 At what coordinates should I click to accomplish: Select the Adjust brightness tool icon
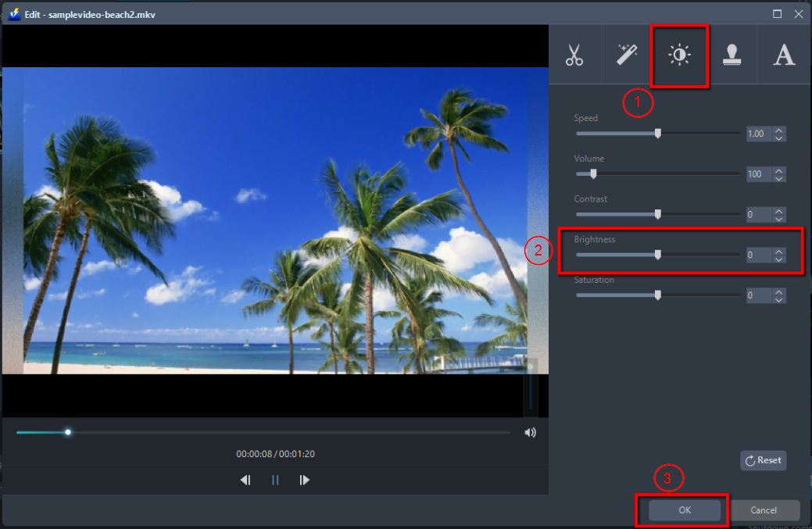(679, 55)
